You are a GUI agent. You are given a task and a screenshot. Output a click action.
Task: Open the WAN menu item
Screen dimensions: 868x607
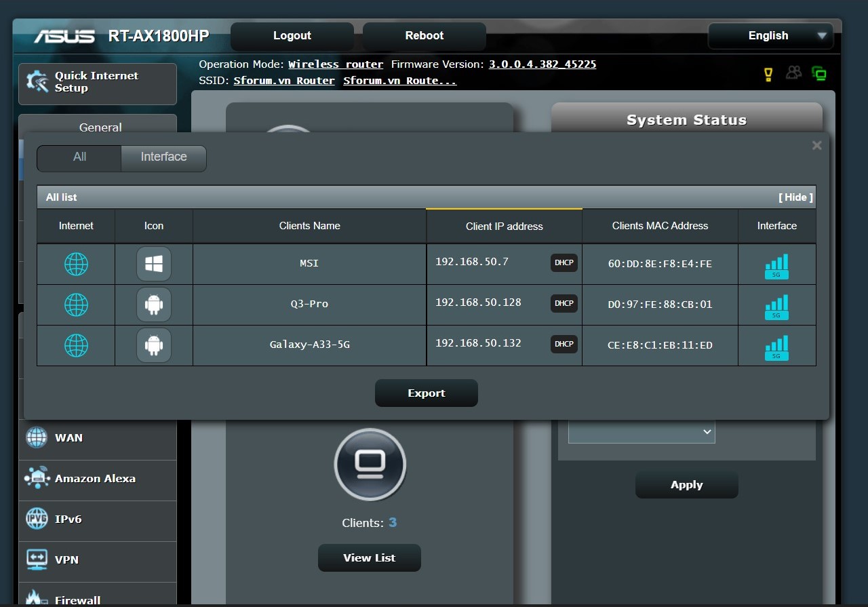[98, 438]
